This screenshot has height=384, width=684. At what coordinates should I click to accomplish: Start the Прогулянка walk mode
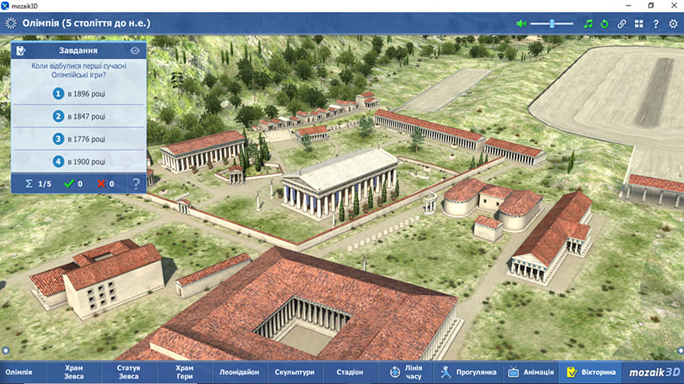(x=468, y=372)
